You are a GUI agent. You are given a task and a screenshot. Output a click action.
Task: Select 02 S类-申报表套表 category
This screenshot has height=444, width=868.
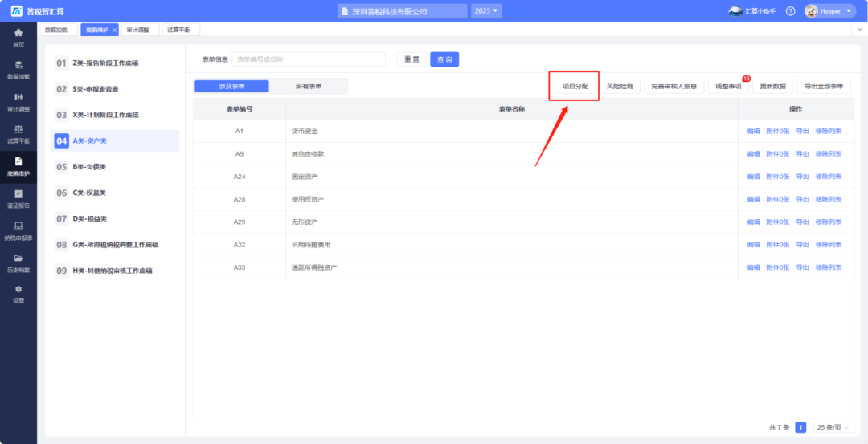(x=115, y=88)
